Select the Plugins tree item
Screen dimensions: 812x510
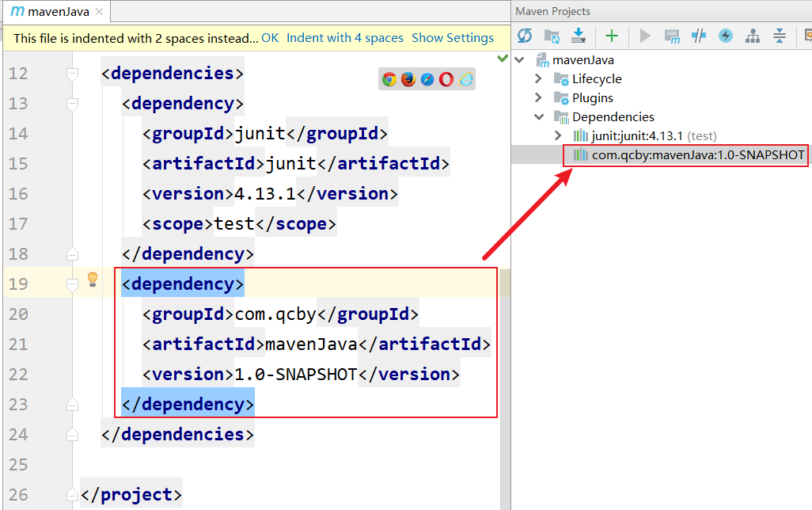593,98
